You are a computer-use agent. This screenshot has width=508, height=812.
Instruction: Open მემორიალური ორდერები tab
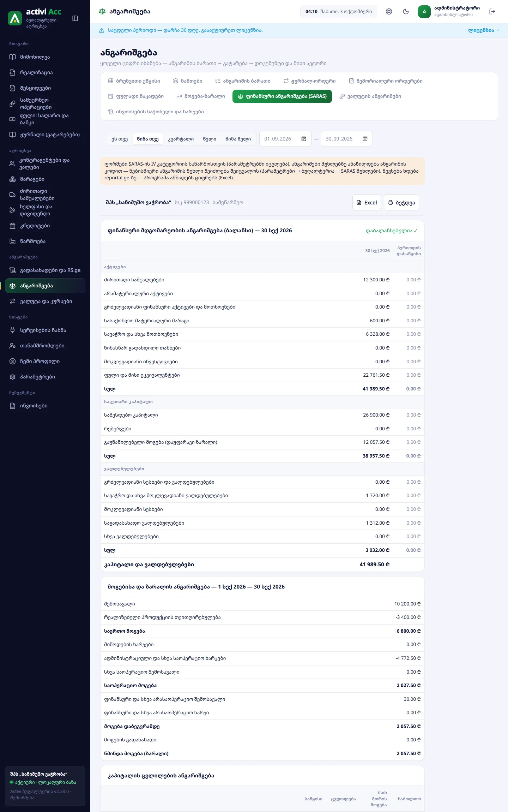386,81
